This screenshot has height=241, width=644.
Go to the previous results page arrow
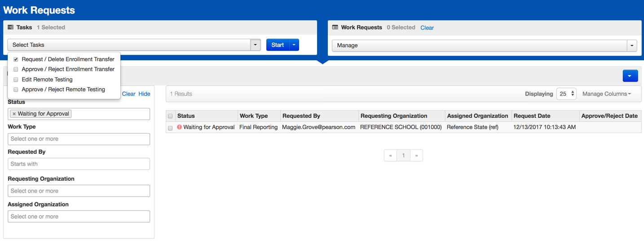[391, 156]
